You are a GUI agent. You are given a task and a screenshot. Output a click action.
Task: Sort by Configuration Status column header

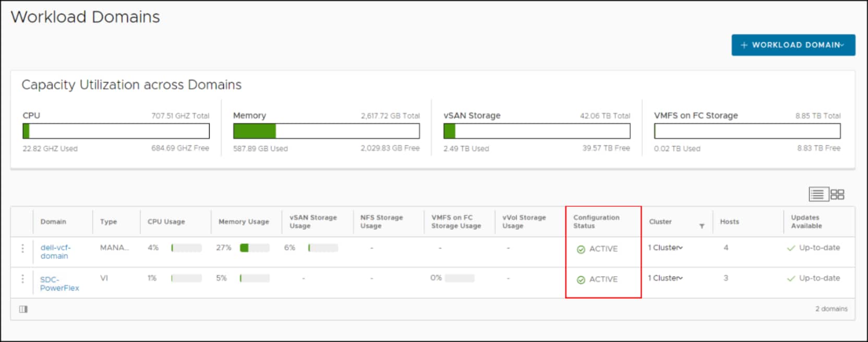point(596,221)
